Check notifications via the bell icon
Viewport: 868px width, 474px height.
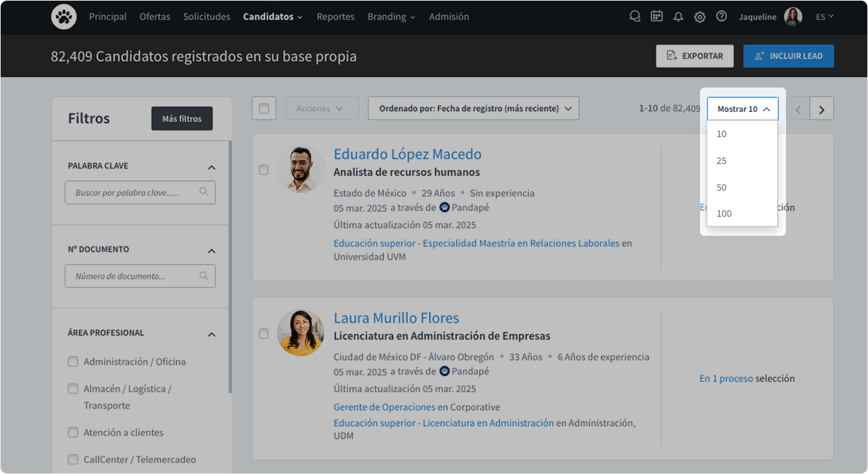click(678, 16)
